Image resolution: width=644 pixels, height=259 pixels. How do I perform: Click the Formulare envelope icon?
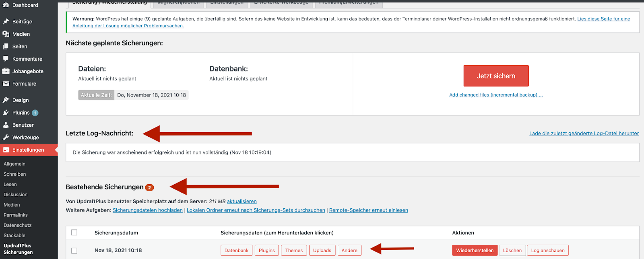(x=6, y=84)
